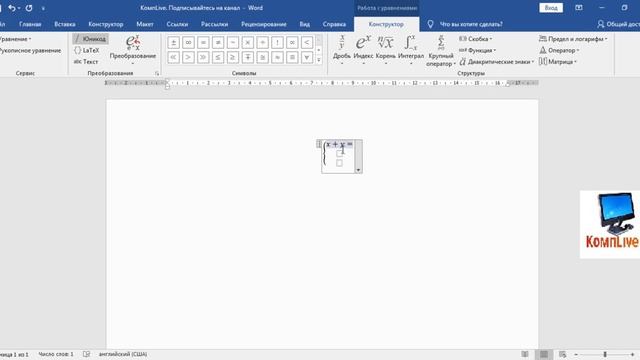Switch to Read Mode view
This screenshot has width=640, height=360.
coord(525,354)
